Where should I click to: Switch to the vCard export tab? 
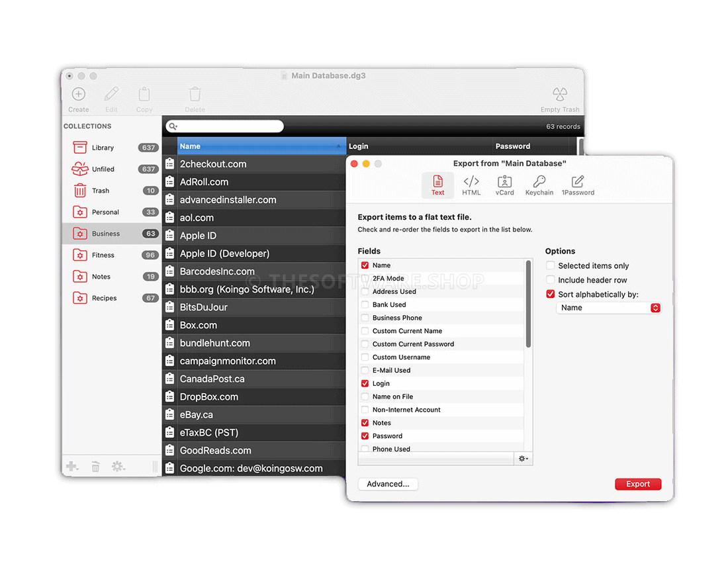click(x=505, y=185)
